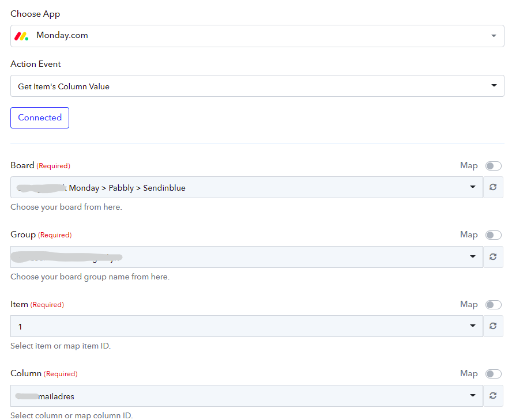The width and height of the screenshot is (512, 420).
Task: Refresh the Item field list
Action: (x=493, y=326)
